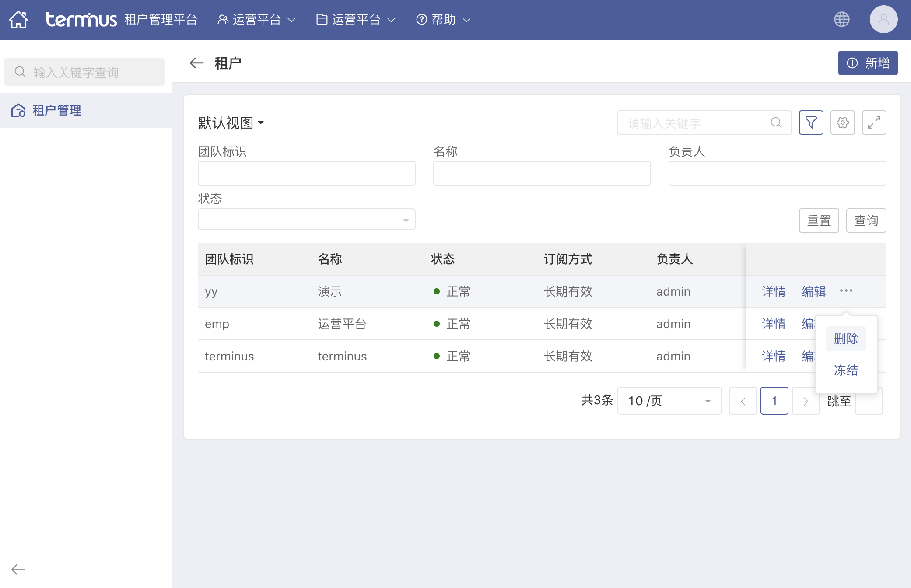Click the Terminus logo
The image size is (911, 588).
[81, 20]
